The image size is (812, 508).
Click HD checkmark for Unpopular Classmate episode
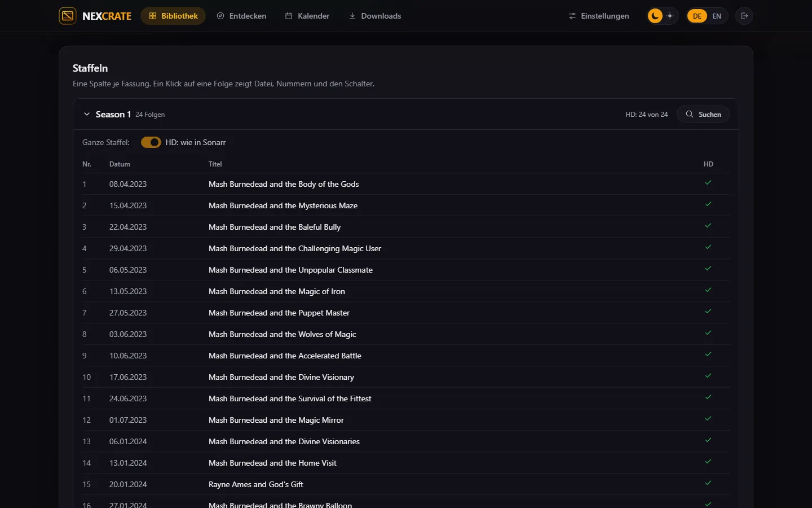pyautogui.click(x=708, y=269)
